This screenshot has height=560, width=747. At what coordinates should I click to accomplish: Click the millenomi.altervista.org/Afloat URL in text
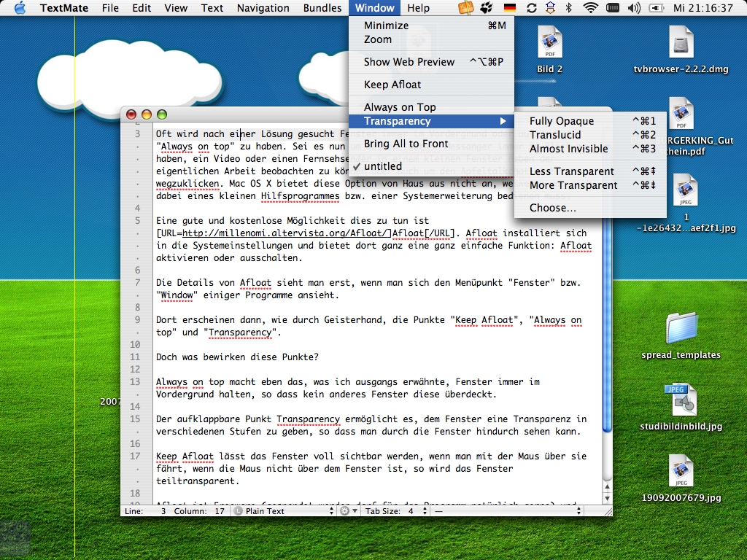pyautogui.click(x=287, y=233)
